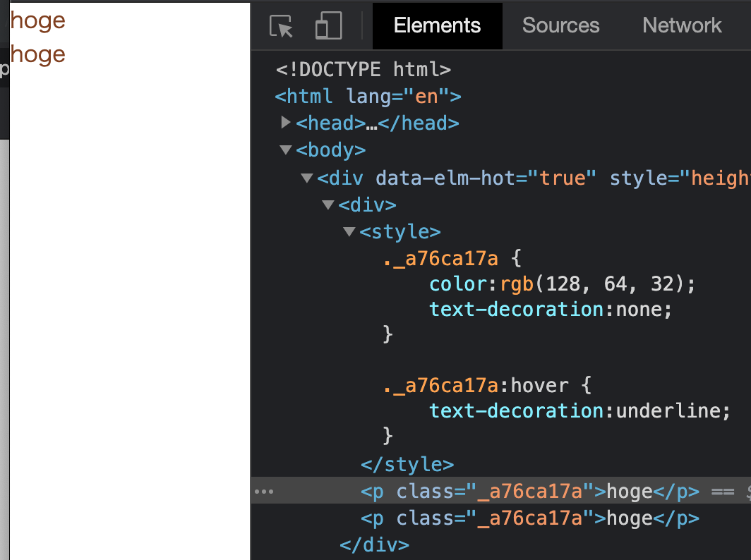Viewport: 751px width, 560px height.
Task: Click the opening body tag text
Action: pos(330,150)
